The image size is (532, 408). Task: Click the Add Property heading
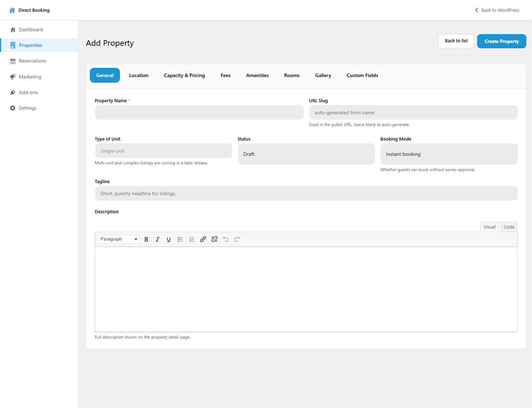point(110,43)
